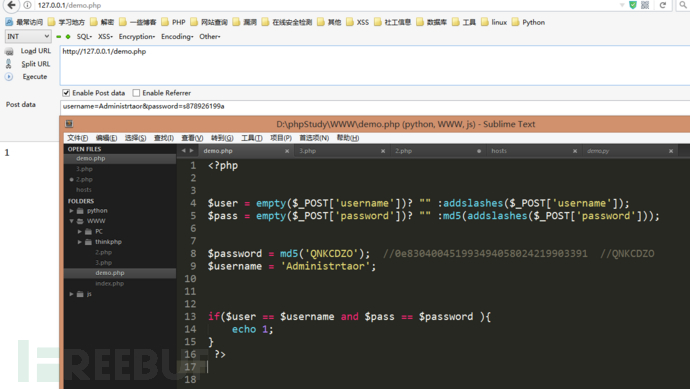This screenshot has height=389, width=690.
Task: Click the green shield icon in address bar
Action: pyautogui.click(x=633, y=5)
